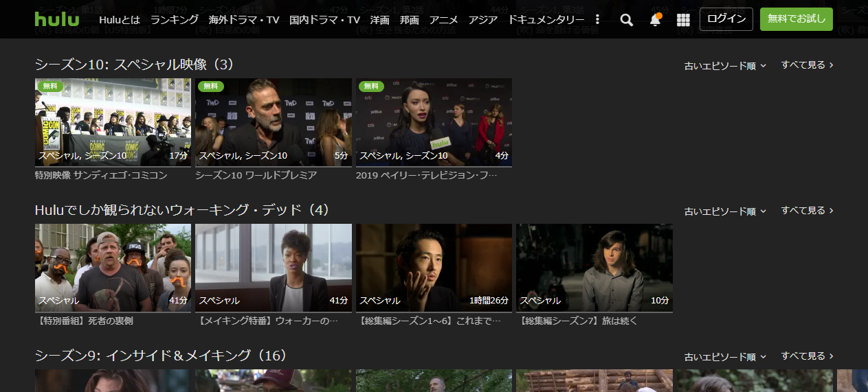Viewport: 868px width, 392px height.
Task: Open the アニメ category
Action: coord(443,19)
